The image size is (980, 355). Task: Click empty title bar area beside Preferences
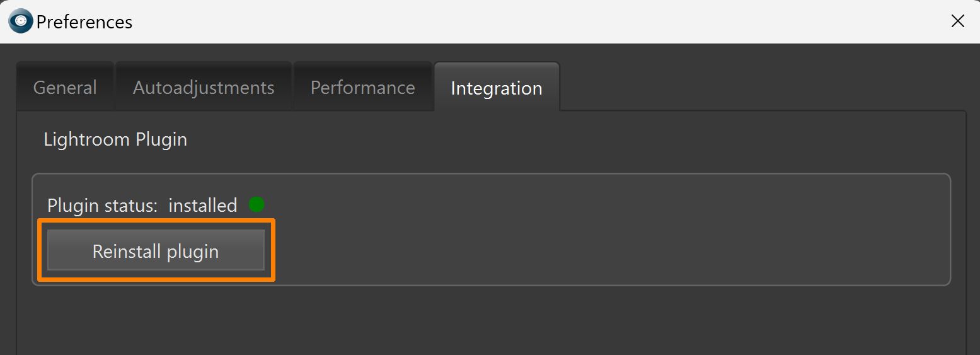pyautogui.click(x=504, y=21)
